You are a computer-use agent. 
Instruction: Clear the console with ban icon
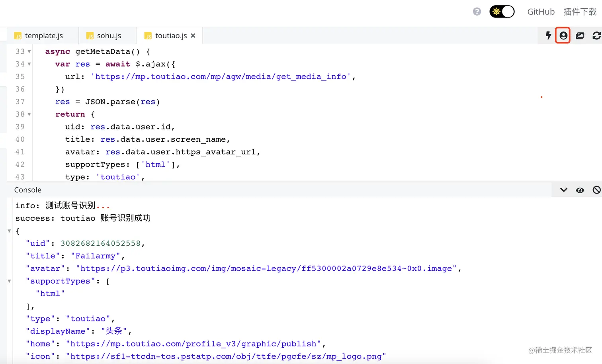point(596,190)
